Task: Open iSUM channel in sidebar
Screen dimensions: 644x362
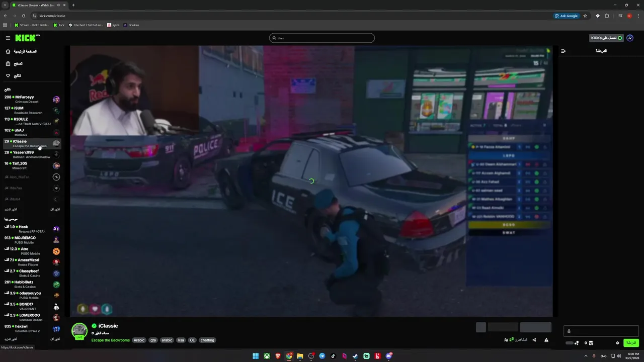Action: point(32,110)
